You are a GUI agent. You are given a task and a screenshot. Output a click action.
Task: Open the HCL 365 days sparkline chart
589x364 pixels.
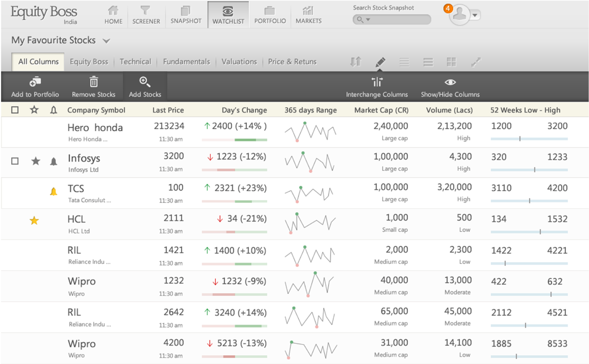point(310,224)
